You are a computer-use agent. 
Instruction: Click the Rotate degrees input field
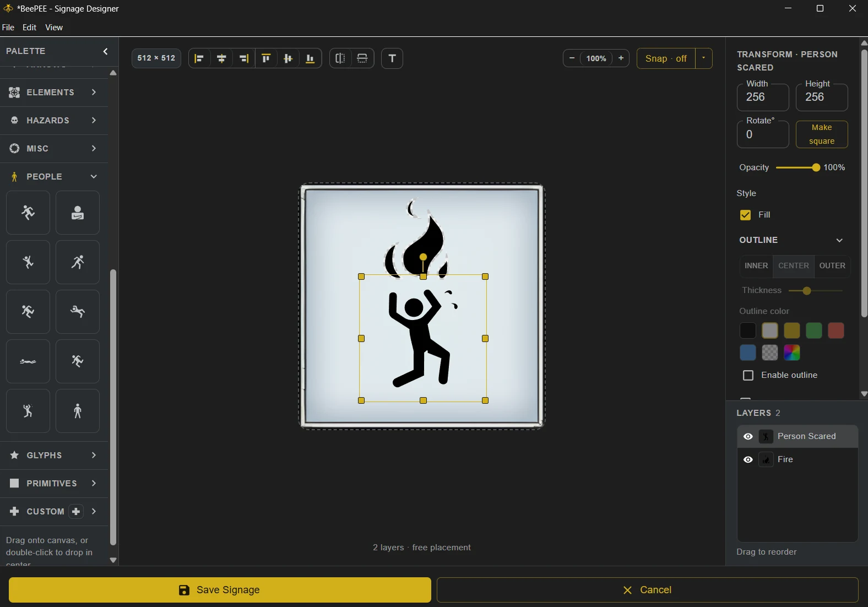[x=763, y=134]
